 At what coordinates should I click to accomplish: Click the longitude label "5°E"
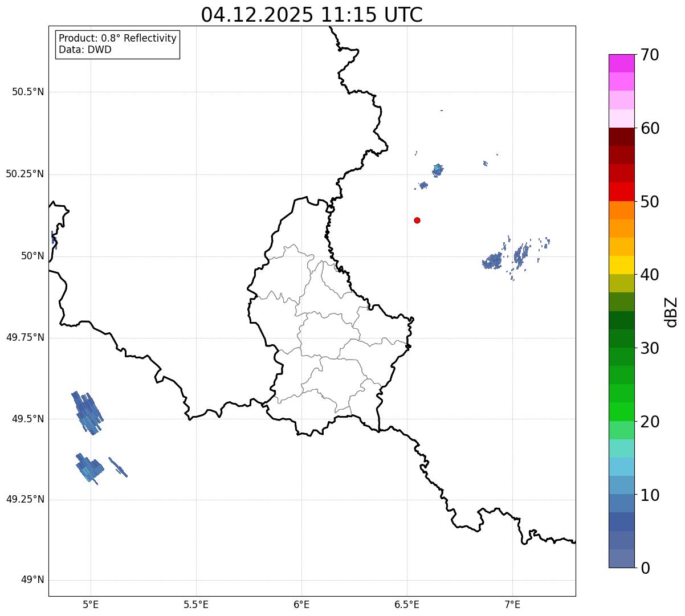pyautogui.click(x=91, y=604)
